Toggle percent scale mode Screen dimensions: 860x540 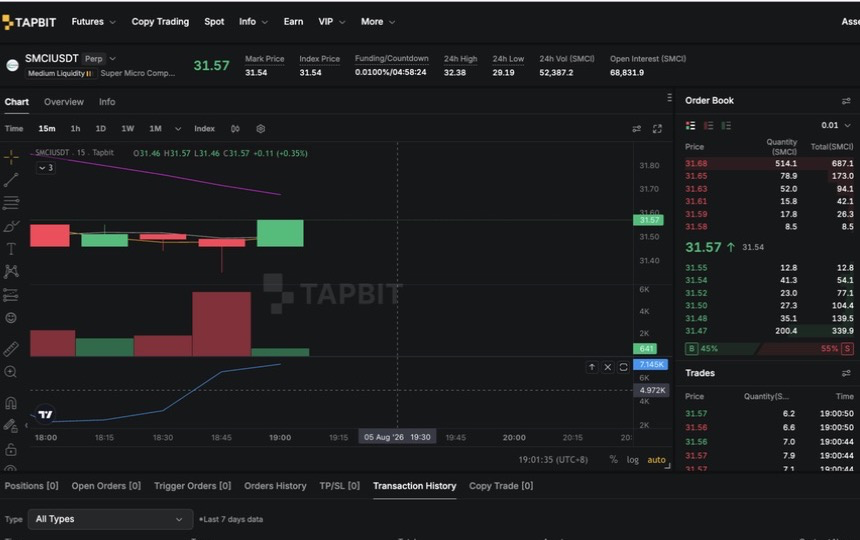(613, 459)
